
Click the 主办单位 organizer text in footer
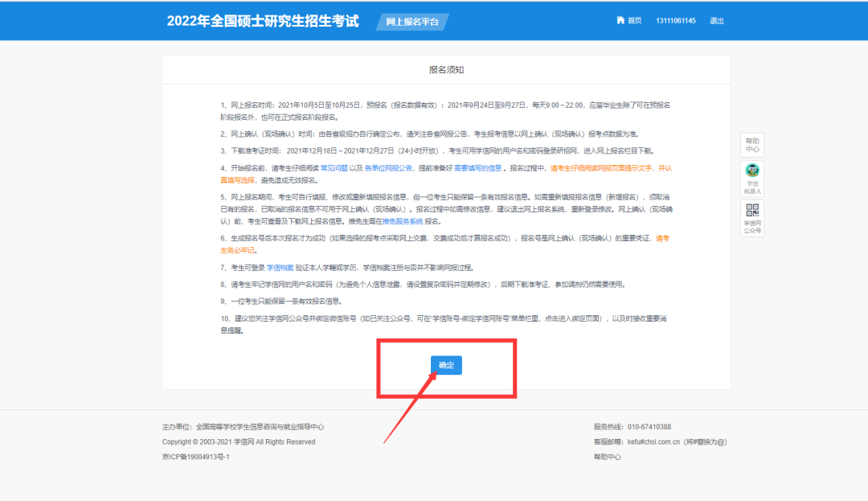[243, 427]
